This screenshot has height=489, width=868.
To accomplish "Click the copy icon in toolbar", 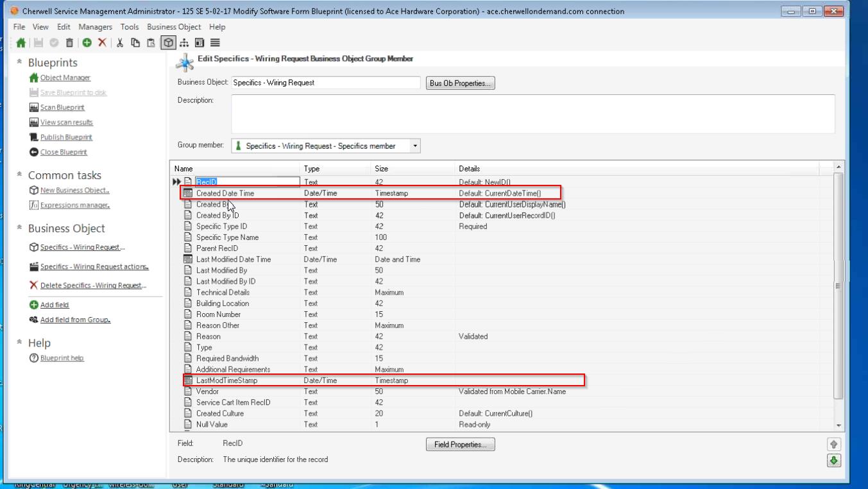I will tap(135, 43).
